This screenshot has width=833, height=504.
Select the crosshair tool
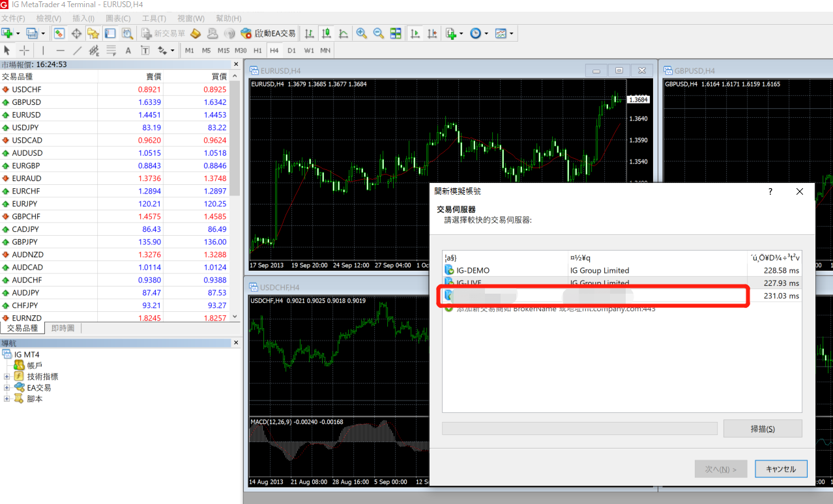24,50
